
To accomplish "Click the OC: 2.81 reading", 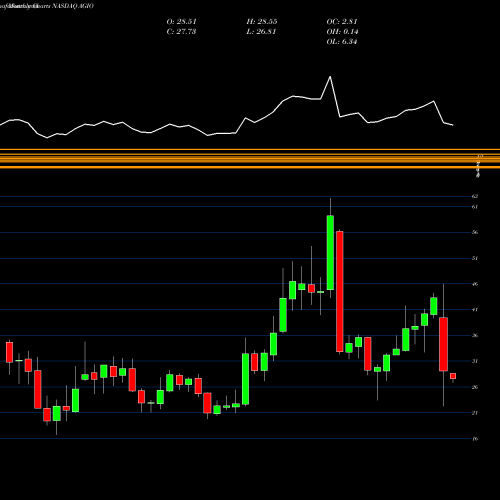I will coord(342,22).
